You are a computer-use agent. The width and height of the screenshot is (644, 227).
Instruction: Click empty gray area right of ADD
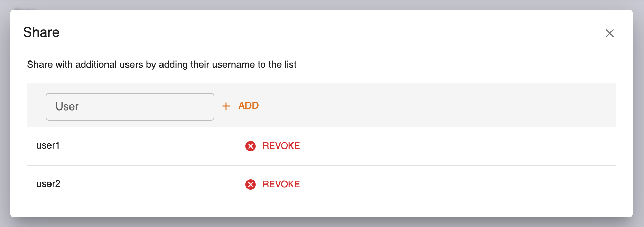pos(432,105)
